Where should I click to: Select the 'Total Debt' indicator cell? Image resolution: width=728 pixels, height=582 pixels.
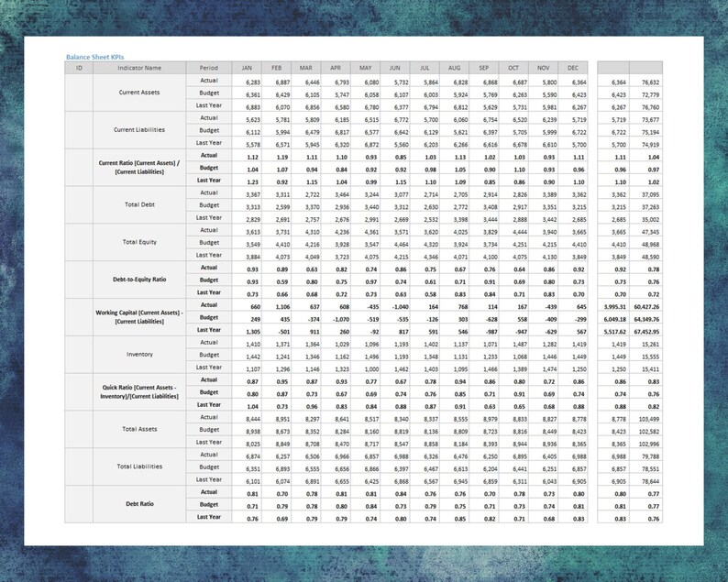139,204
